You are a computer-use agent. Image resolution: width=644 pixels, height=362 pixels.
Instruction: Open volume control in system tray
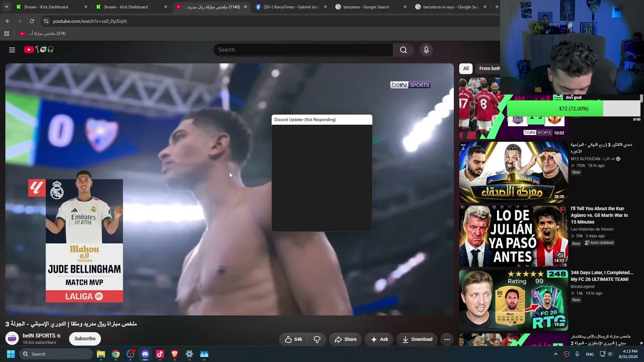(610, 354)
